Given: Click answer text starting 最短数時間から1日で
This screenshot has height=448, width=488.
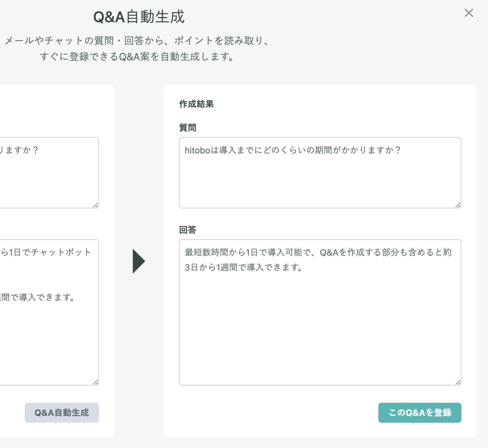Looking at the screenshot, I should [318, 252].
